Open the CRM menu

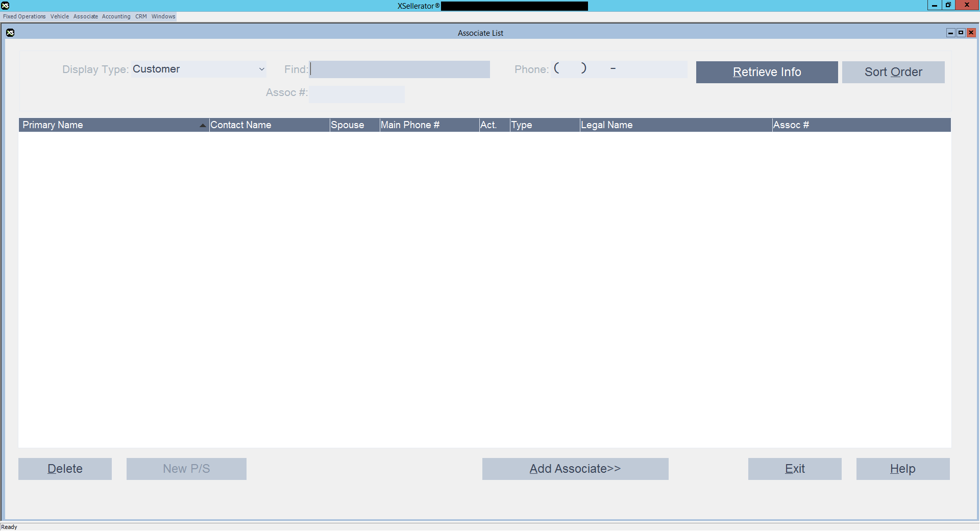point(141,16)
